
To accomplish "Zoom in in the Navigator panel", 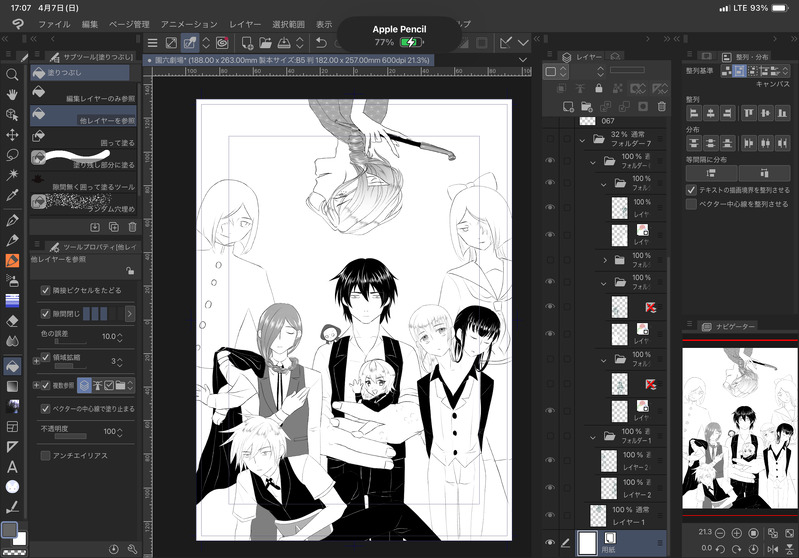I will point(736,533).
